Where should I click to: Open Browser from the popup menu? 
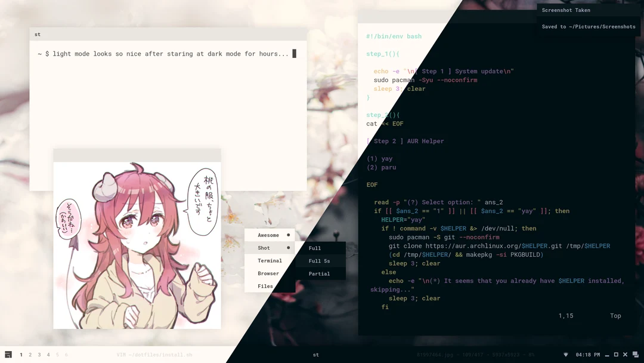pos(268,273)
